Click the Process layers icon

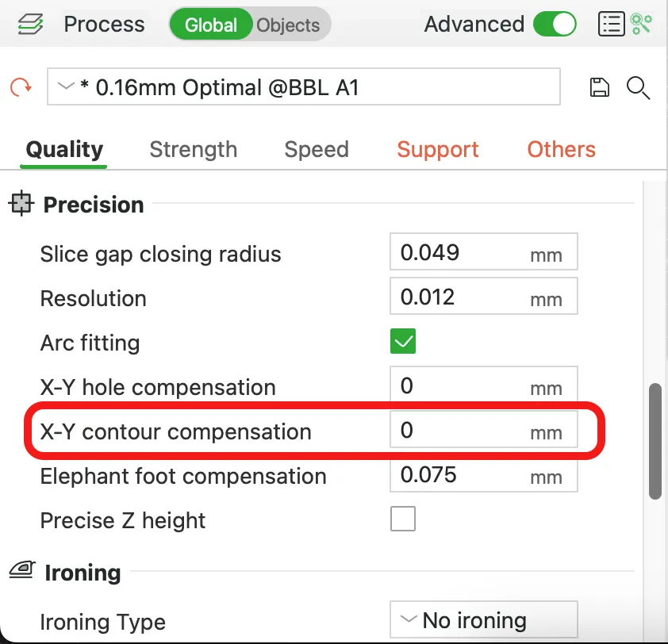[x=30, y=25]
